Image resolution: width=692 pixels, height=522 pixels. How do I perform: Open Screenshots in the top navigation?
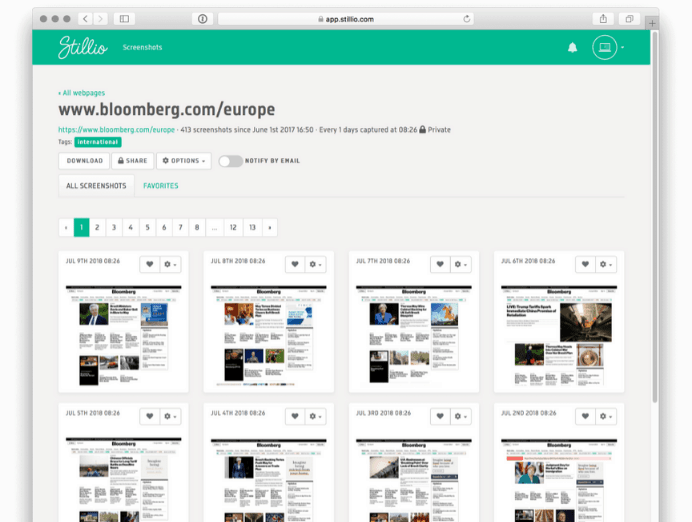tap(142, 47)
